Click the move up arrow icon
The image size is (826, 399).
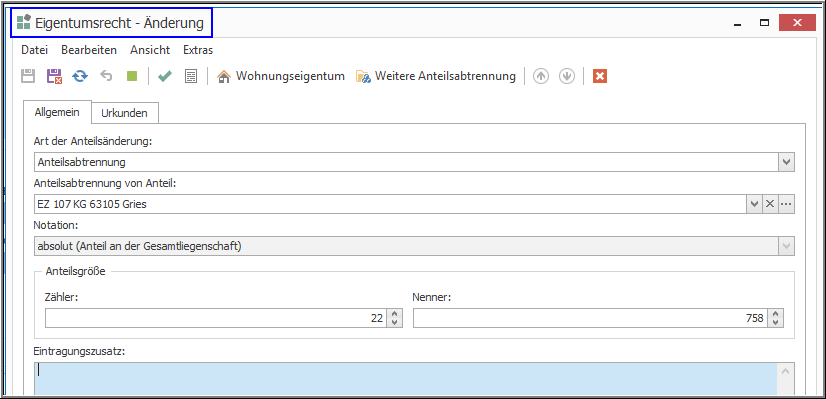coord(541,76)
